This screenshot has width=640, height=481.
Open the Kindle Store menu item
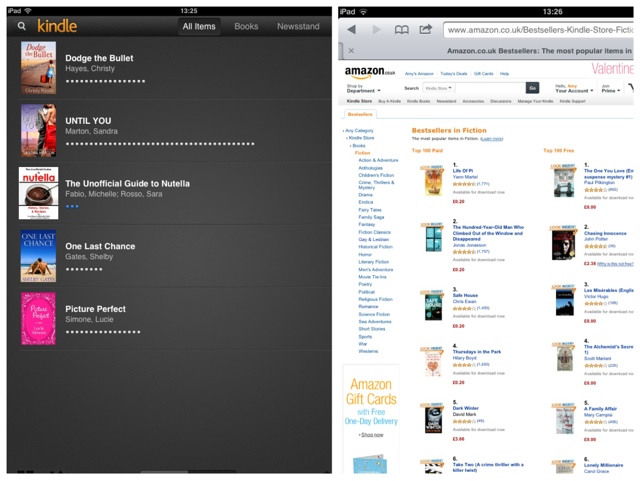pos(359,101)
